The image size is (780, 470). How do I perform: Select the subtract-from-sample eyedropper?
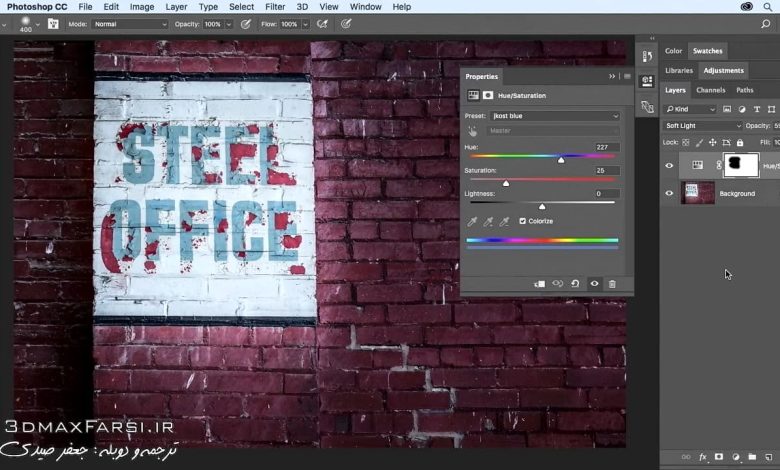pos(504,221)
